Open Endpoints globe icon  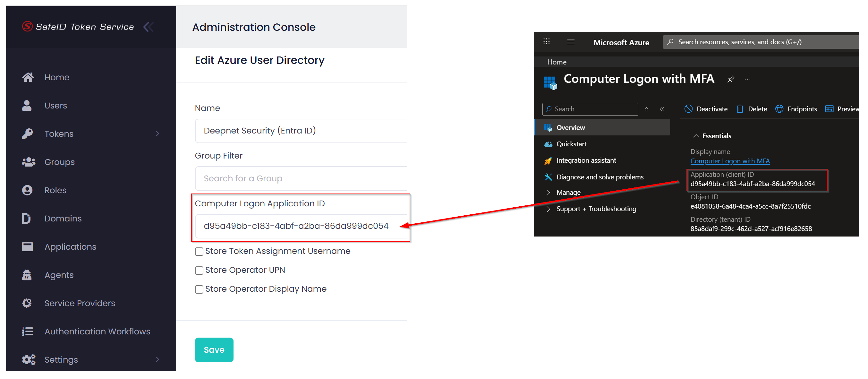point(779,109)
